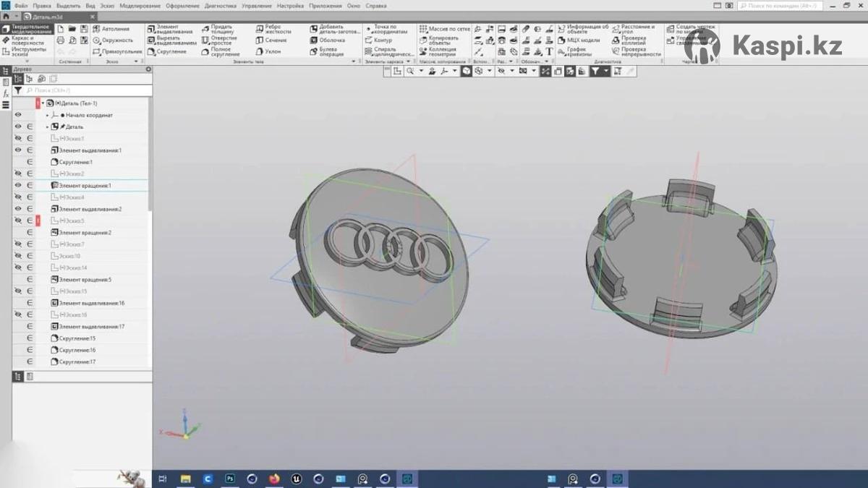The width and height of the screenshot is (868, 488).
Task: Choose Элемент выдавливания extrude command
Action: (170, 29)
